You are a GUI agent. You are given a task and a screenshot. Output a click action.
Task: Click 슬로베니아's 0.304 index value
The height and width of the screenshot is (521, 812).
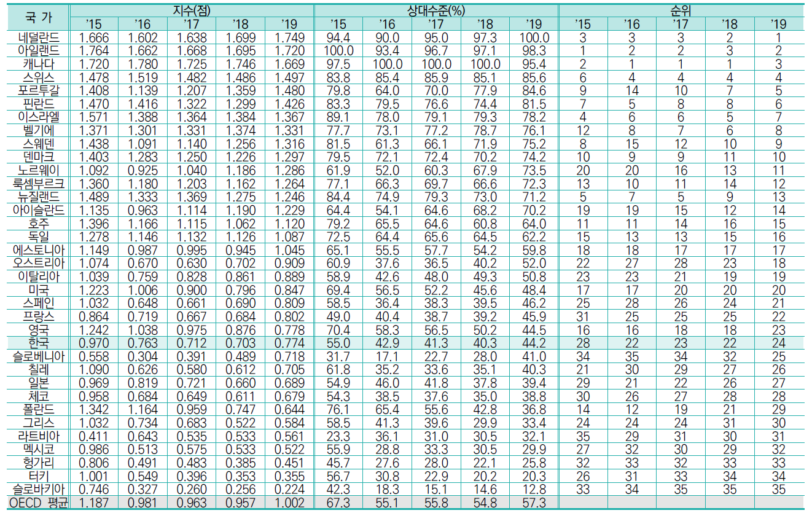click(143, 356)
